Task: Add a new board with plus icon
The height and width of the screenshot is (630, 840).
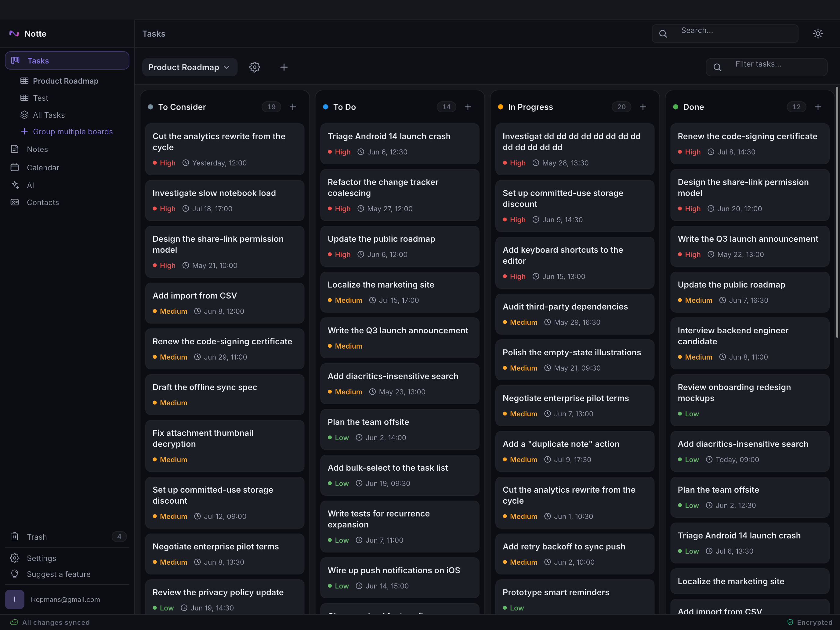Action: tap(284, 67)
